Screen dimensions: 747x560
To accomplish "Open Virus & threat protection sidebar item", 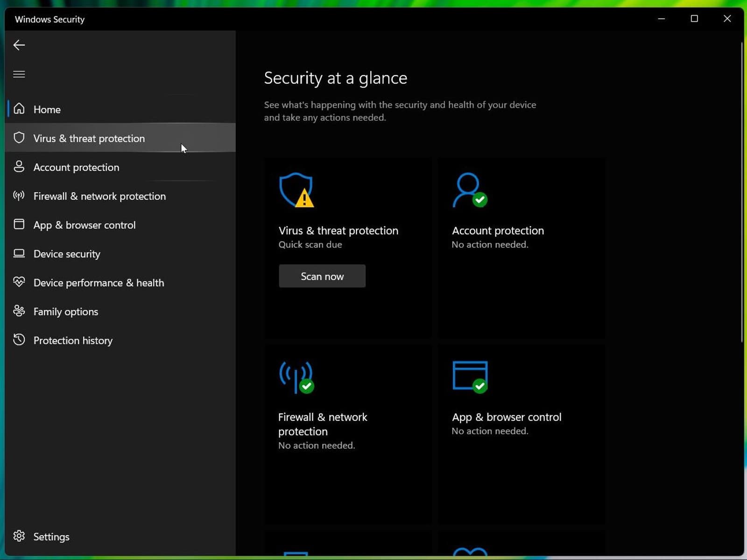I will pyautogui.click(x=120, y=138).
